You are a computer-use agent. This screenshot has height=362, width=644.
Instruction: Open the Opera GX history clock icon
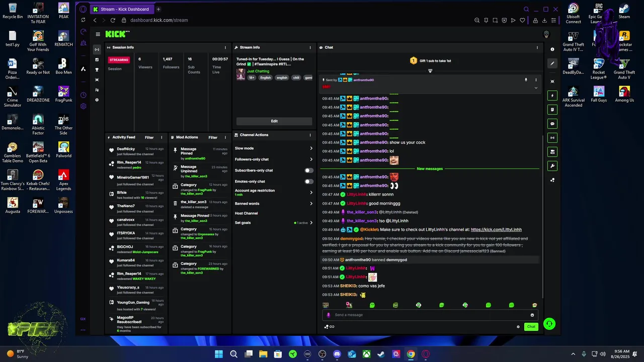point(83,95)
